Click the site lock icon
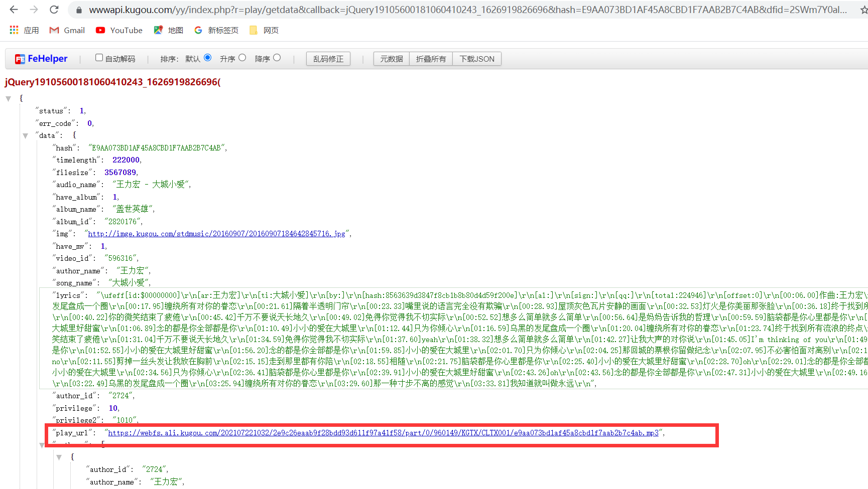 [79, 10]
